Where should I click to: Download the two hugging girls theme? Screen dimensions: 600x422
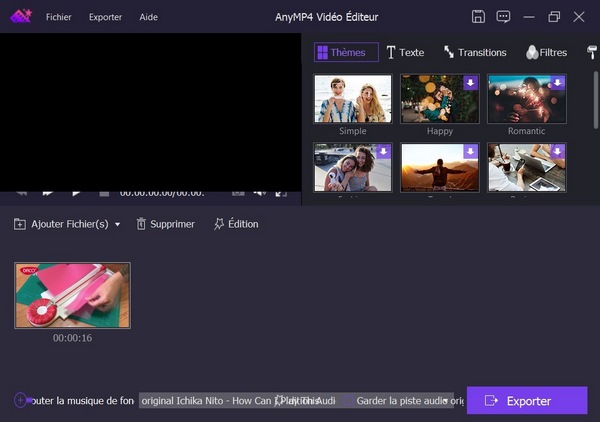coord(383,152)
